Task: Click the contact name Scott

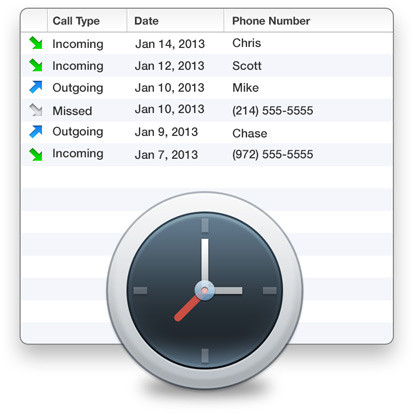Action: pyautogui.click(x=247, y=66)
